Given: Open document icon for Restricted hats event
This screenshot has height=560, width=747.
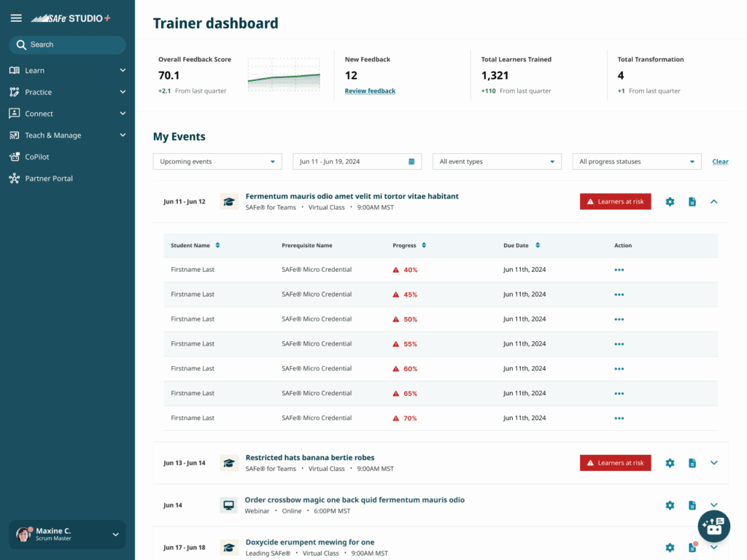Looking at the screenshot, I should point(692,463).
